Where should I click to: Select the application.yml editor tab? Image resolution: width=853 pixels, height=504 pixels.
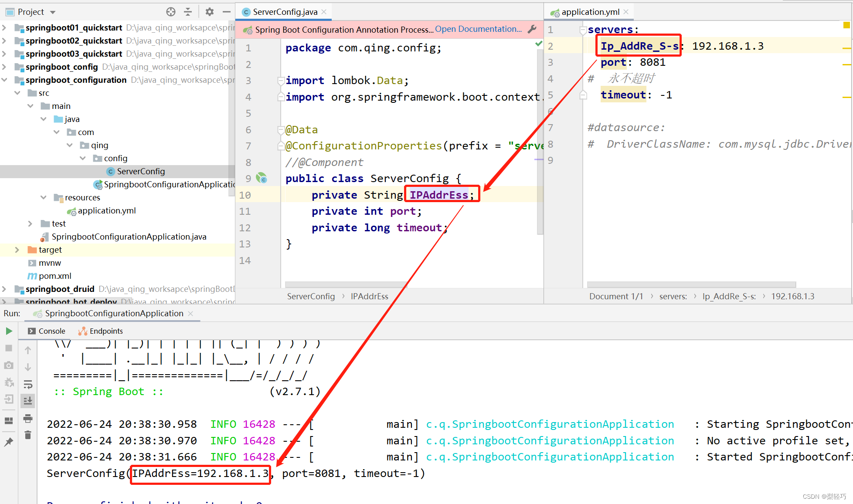(x=590, y=12)
